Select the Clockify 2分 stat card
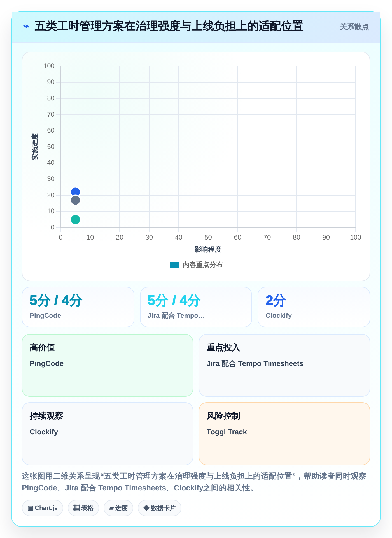 coord(314,307)
